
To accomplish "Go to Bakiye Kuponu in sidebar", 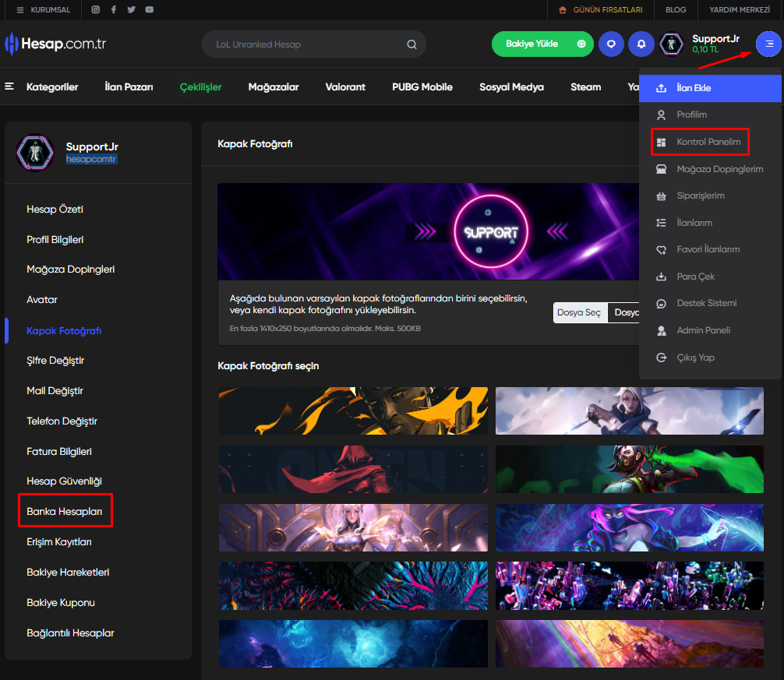I will tap(61, 603).
